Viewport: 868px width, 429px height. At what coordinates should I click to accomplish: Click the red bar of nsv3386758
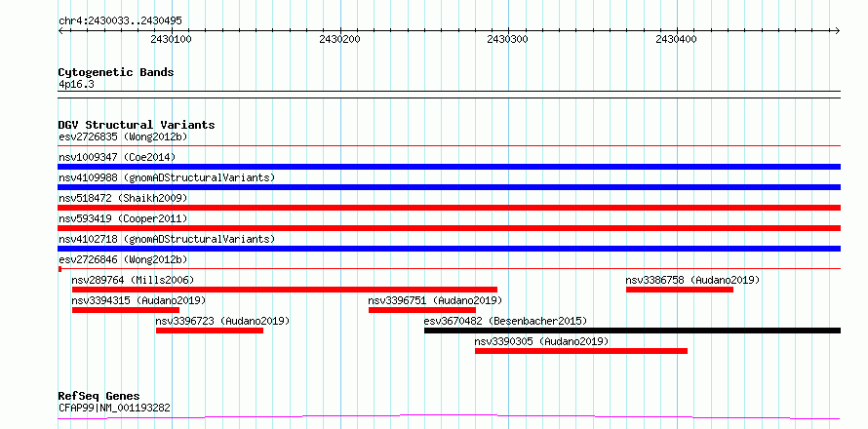coord(680,290)
